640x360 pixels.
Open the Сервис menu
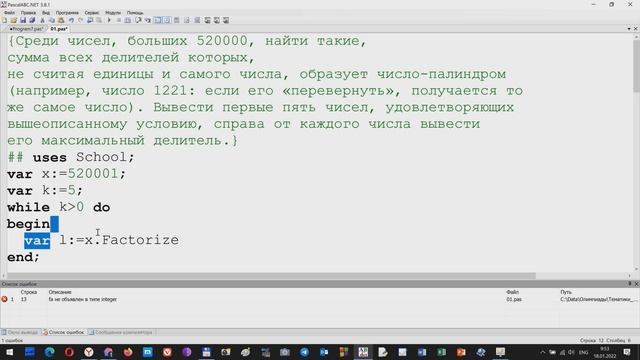point(92,13)
